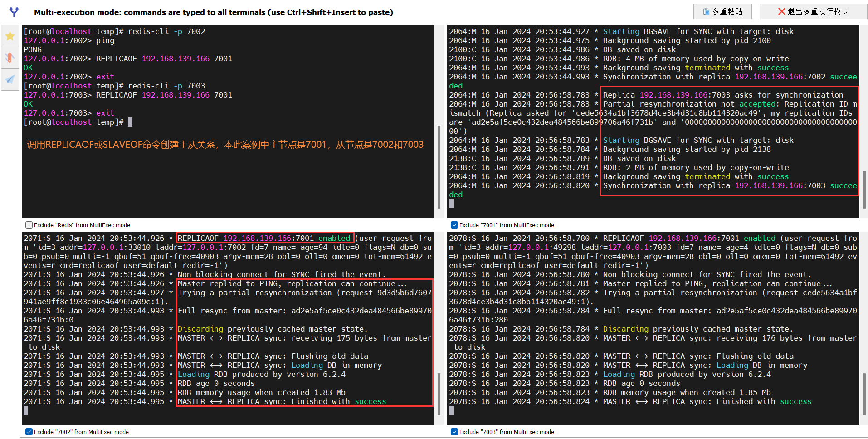Screen dimensions: 868x439
Task: Click the scrollbar of the 7002 terminal pane
Action: pos(439,394)
